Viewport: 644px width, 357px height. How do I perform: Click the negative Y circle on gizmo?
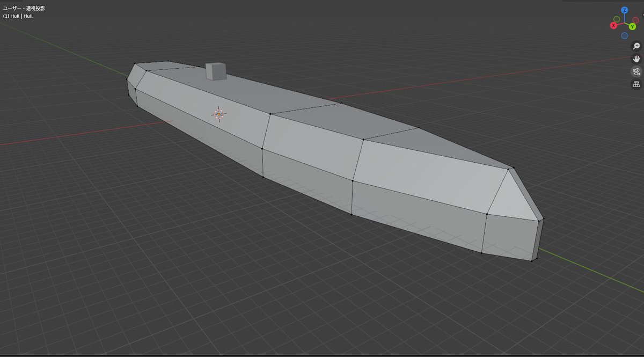[617, 19]
